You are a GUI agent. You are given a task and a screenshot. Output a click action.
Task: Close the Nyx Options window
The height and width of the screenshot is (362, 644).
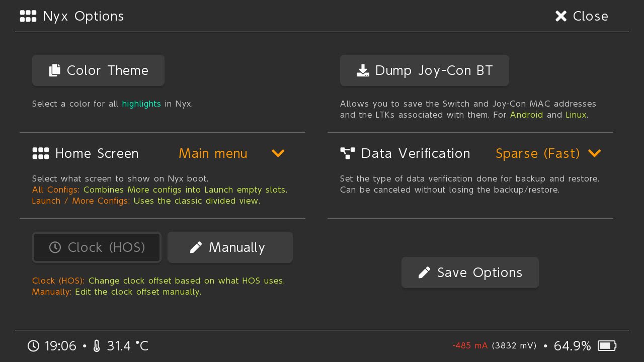tap(582, 16)
